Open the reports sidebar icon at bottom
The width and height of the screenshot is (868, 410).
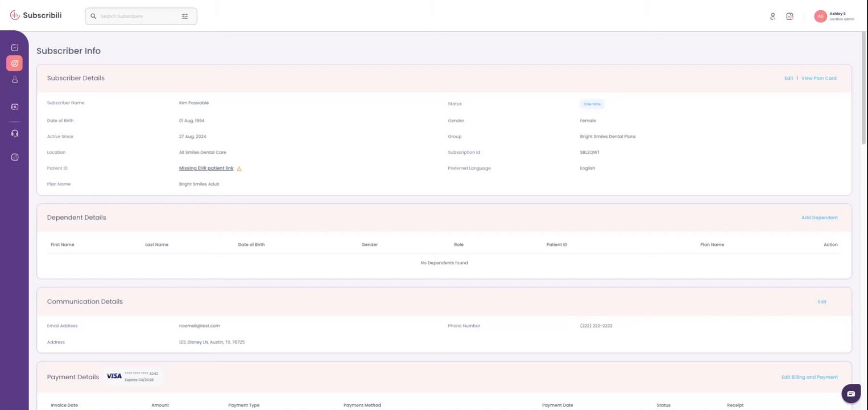pyautogui.click(x=15, y=157)
